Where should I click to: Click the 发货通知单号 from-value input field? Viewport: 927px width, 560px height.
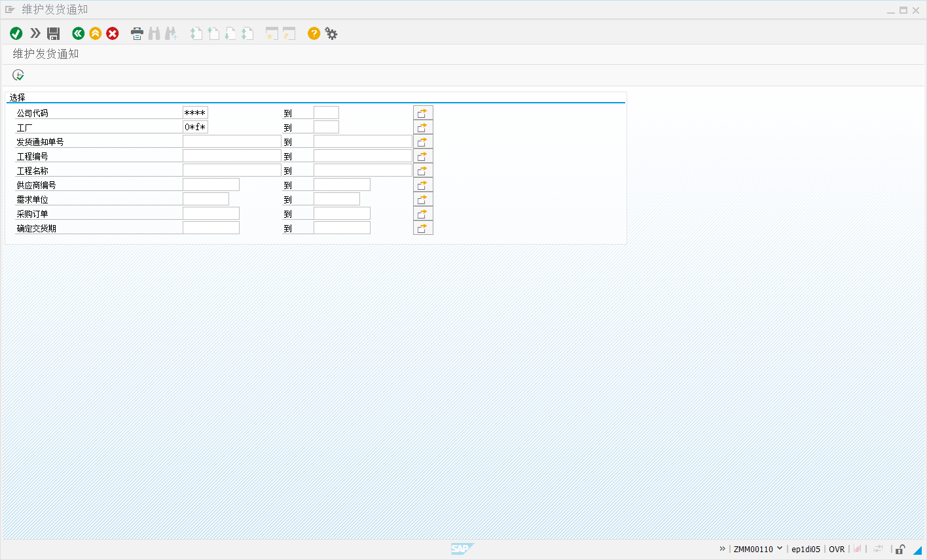[232, 142]
